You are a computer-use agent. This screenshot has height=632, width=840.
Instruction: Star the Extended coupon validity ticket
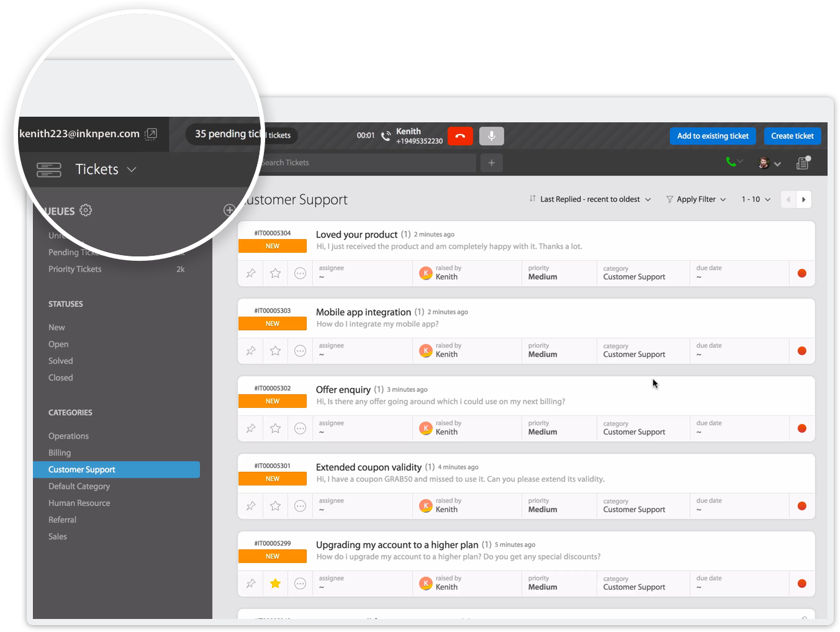point(276,506)
